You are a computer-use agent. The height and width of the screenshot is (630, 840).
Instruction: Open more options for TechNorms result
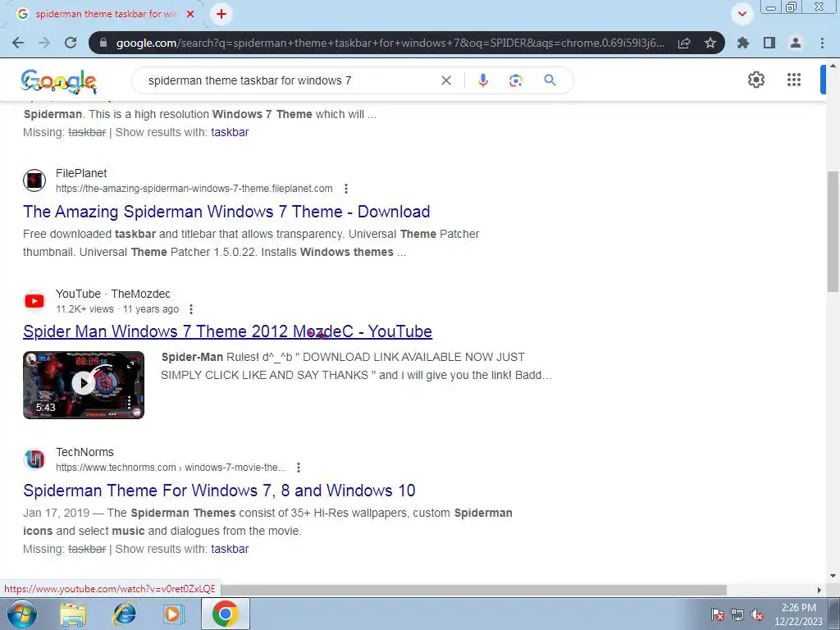click(x=299, y=467)
